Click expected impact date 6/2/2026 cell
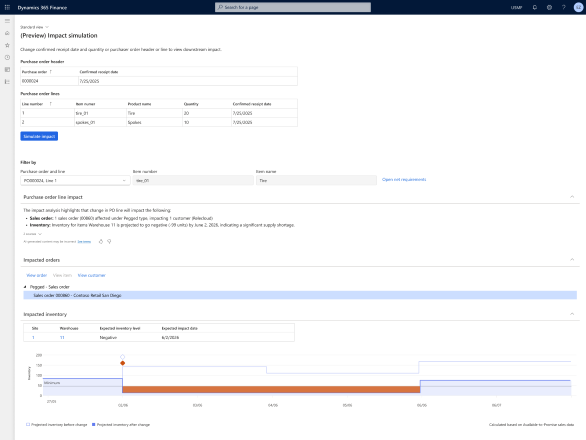This screenshot has width=586, height=440. point(170,338)
